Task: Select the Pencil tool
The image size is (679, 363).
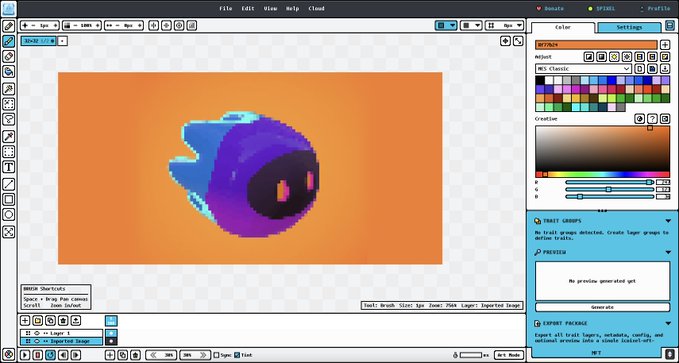Action: pos(9,26)
